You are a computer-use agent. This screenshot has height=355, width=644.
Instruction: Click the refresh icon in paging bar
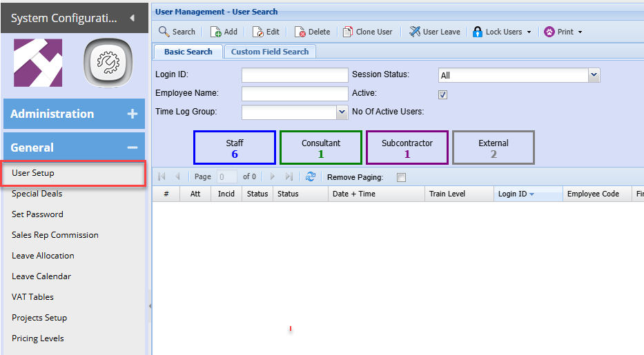pos(311,176)
